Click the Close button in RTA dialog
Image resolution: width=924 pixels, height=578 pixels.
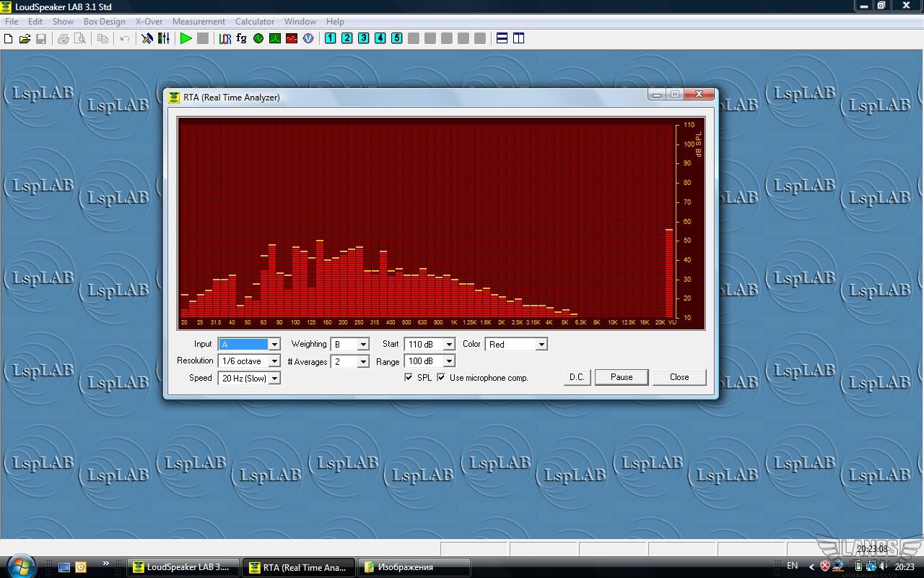tap(679, 377)
